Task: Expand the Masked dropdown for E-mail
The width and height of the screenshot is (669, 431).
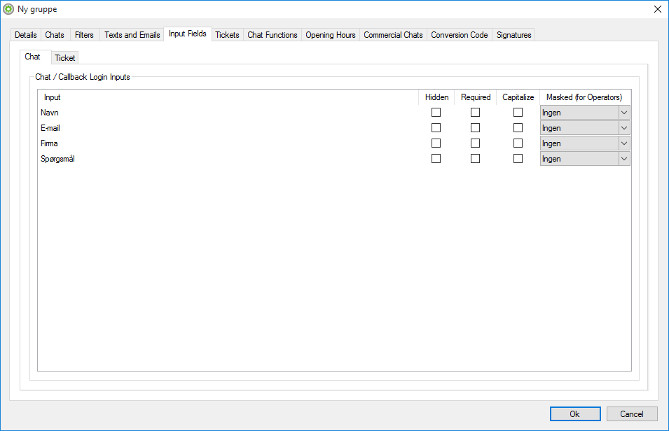Action: [585, 128]
